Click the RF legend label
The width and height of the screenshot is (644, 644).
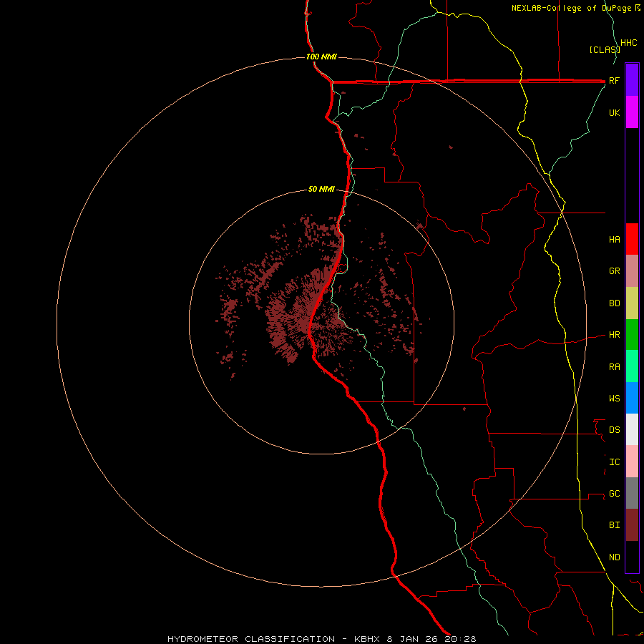click(614, 80)
